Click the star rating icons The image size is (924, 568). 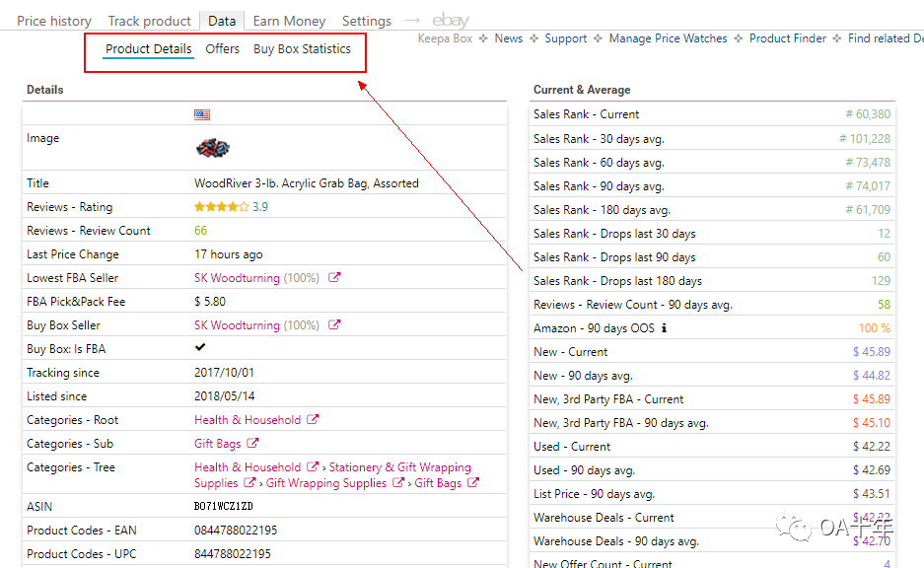[221, 207]
